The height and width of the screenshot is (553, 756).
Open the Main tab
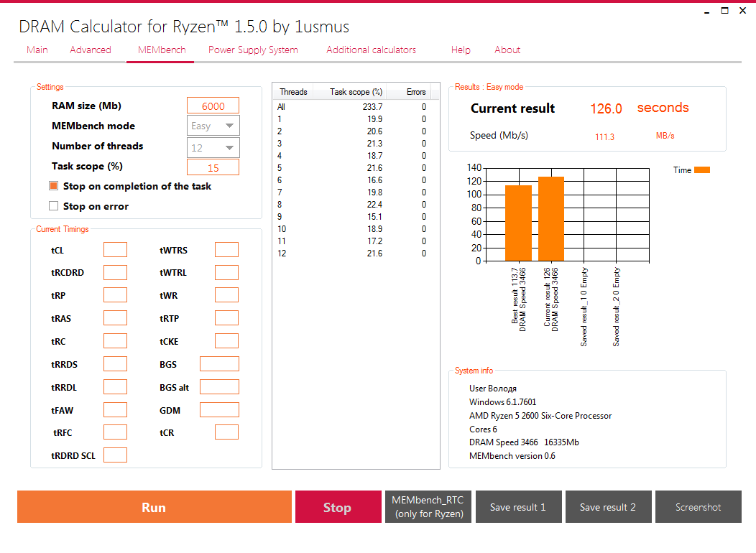tap(37, 50)
